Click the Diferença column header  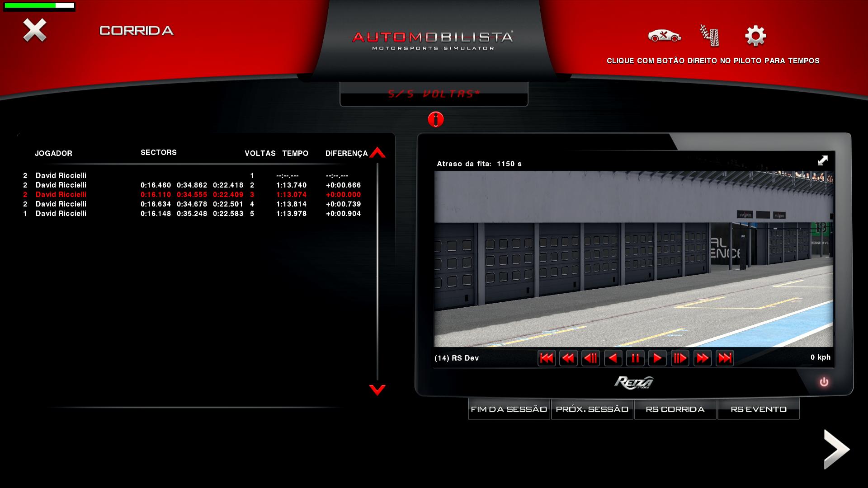click(346, 153)
